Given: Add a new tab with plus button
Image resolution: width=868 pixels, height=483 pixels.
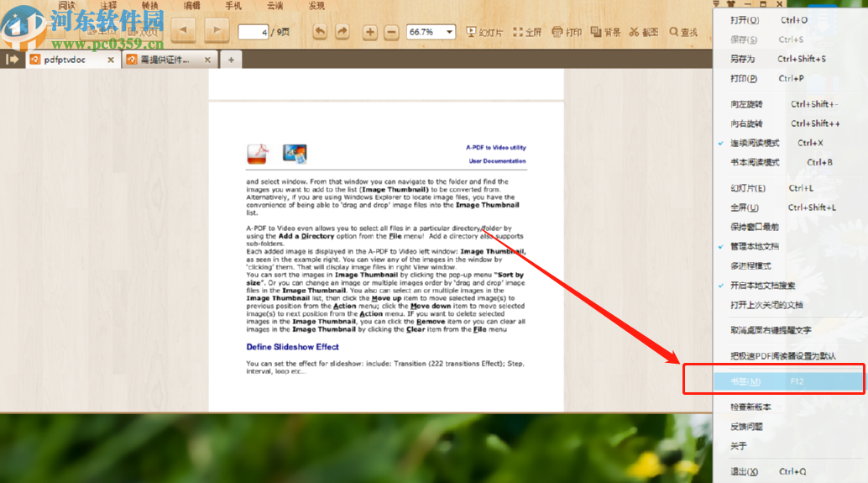Looking at the screenshot, I should pyautogui.click(x=231, y=60).
